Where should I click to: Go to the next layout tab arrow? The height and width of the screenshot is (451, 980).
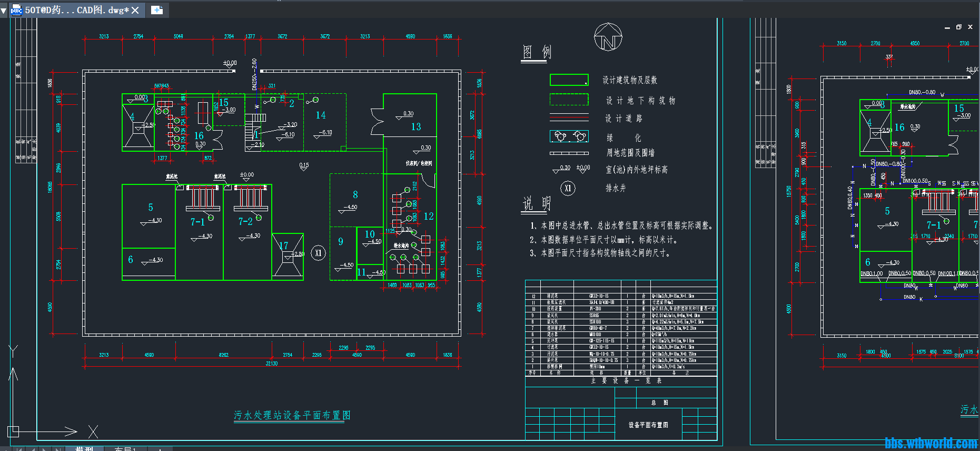tap(45, 449)
